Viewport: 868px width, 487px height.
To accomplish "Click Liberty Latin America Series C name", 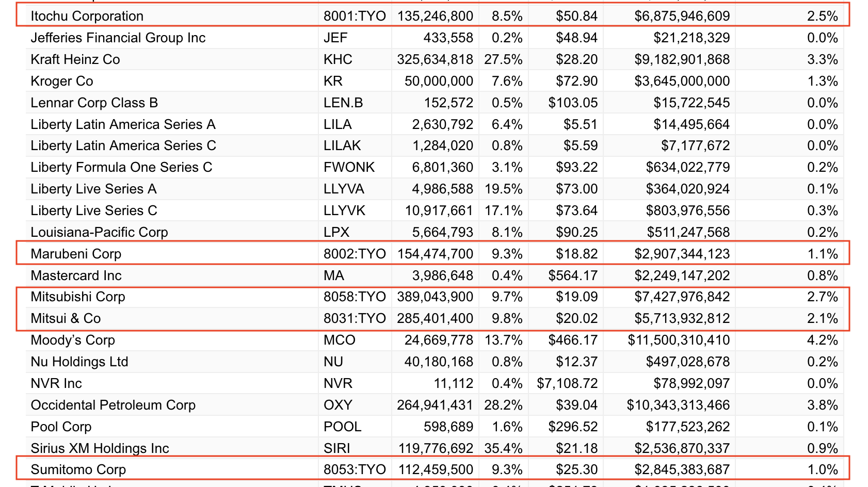I will click(123, 145).
